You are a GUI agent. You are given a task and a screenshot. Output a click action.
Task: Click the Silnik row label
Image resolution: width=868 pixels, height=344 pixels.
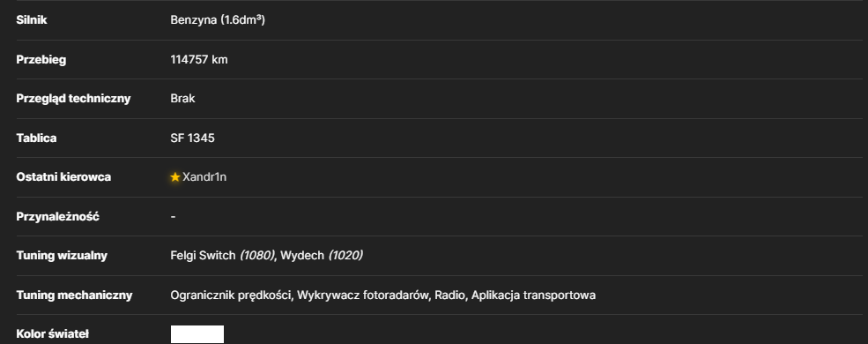click(x=32, y=20)
